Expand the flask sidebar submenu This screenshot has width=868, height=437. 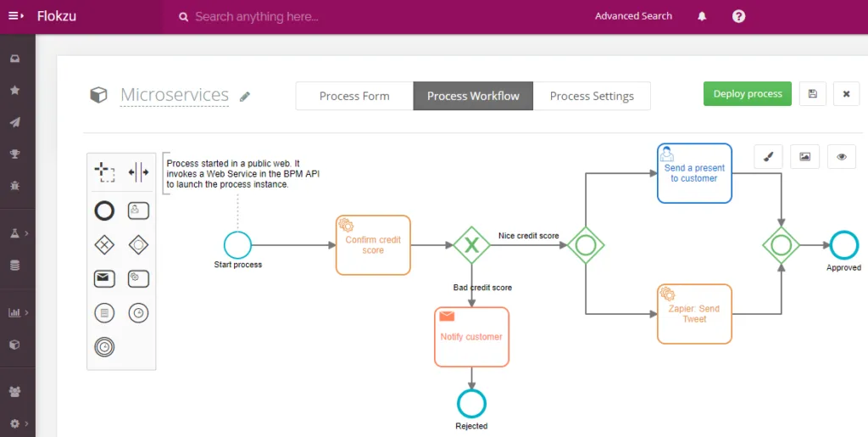[x=19, y=233]
